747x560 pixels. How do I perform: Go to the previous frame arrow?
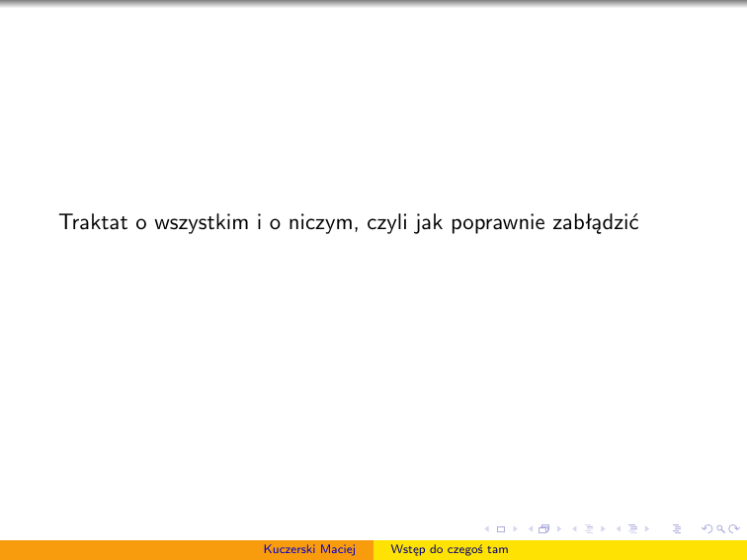[x=531, y=530]
